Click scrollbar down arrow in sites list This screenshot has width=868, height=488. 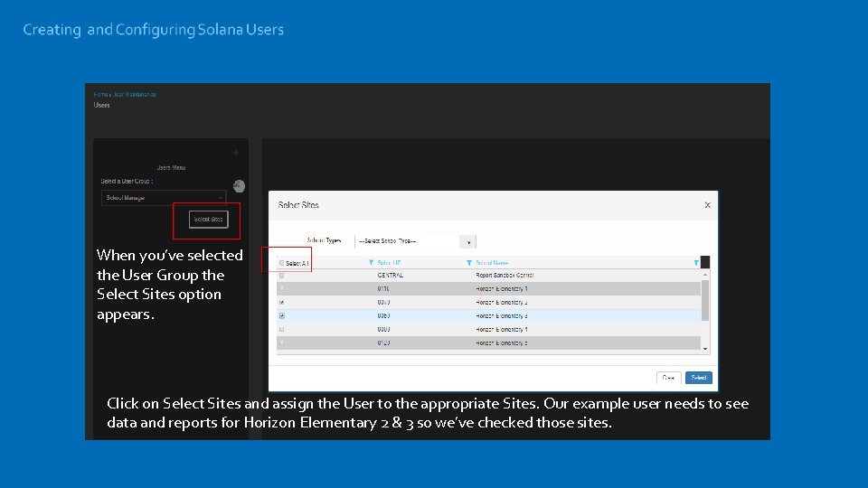(705, 349)
